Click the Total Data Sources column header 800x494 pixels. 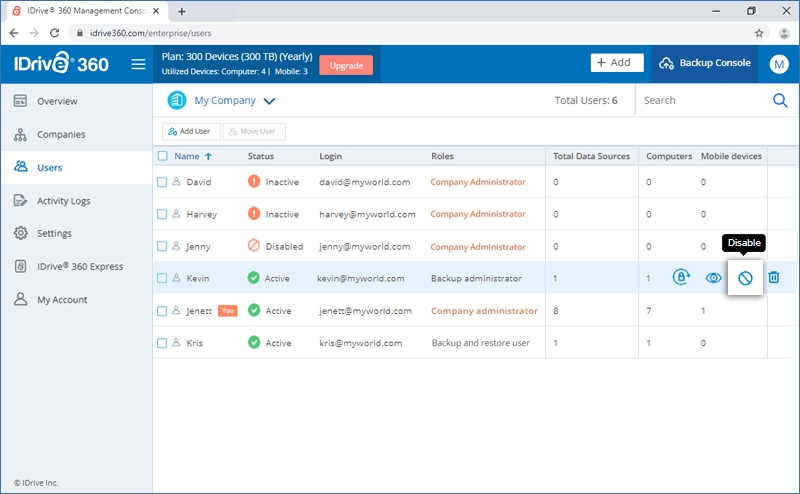[x=591, y=156]
